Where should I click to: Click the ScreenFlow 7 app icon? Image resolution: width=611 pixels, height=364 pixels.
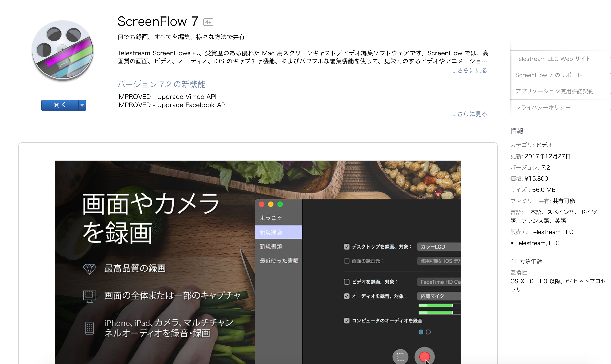(63, 51)
